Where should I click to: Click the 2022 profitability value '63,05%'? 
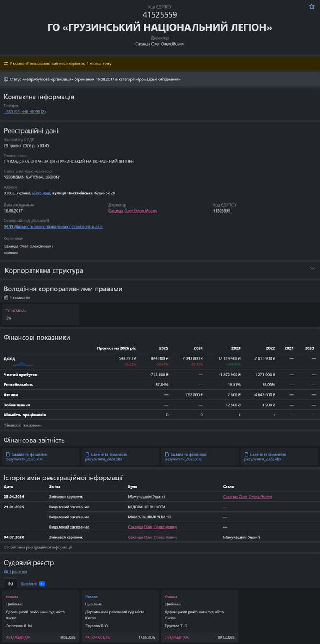268,384
